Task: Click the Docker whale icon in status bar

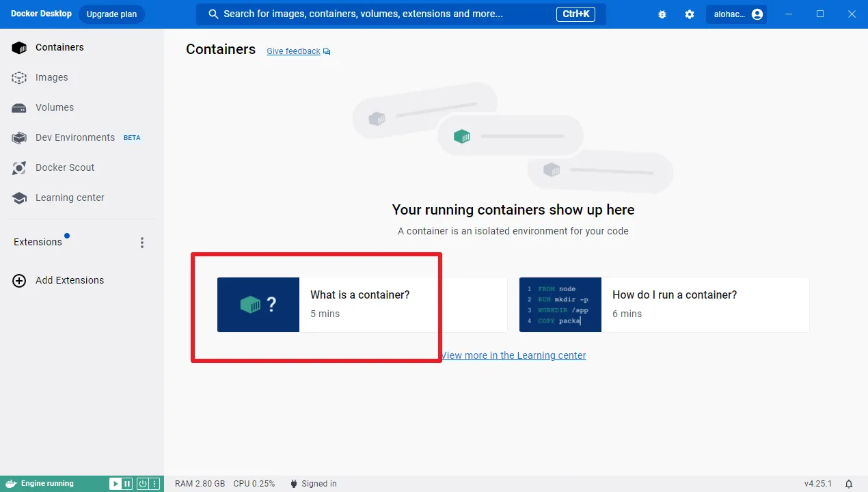Action: pos(10,484)
